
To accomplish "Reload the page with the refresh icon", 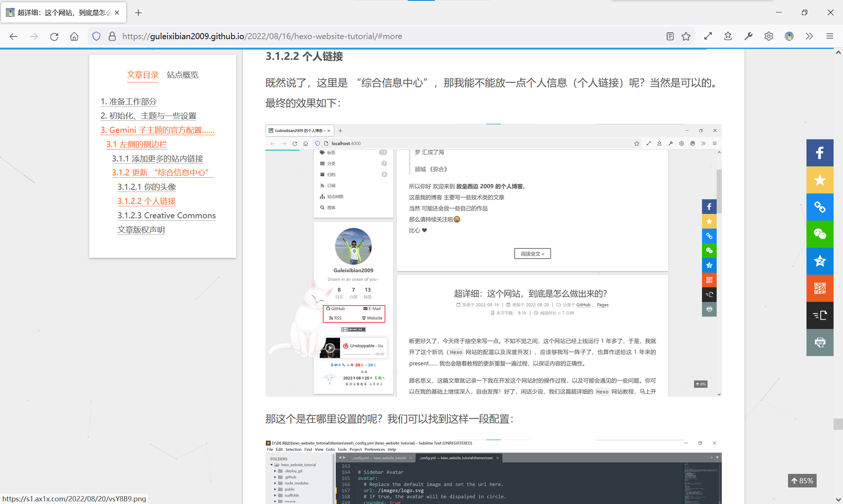I will click(54, 37).
